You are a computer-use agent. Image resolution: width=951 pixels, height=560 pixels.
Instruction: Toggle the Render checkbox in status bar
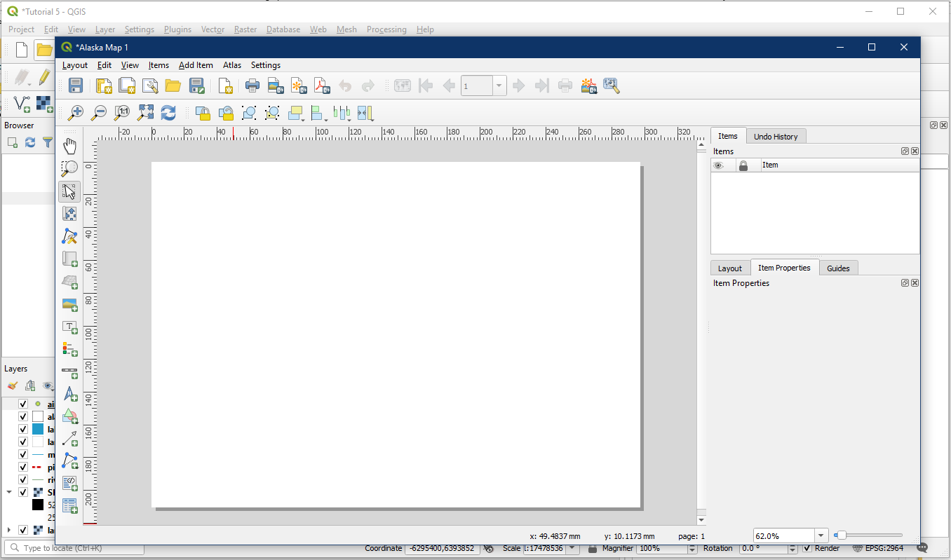(x=807, y=548)
